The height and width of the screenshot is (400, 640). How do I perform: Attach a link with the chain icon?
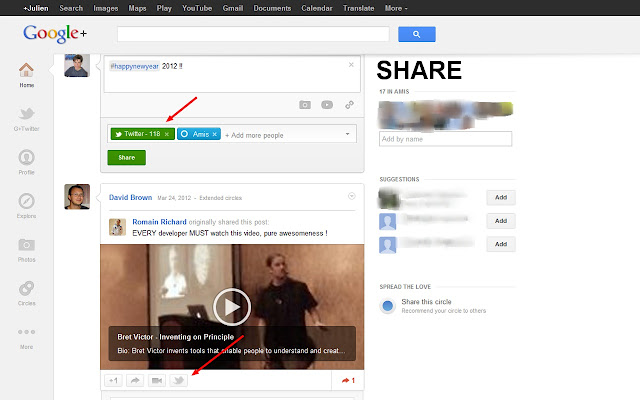pyautogui.click(x=349, y=105)
